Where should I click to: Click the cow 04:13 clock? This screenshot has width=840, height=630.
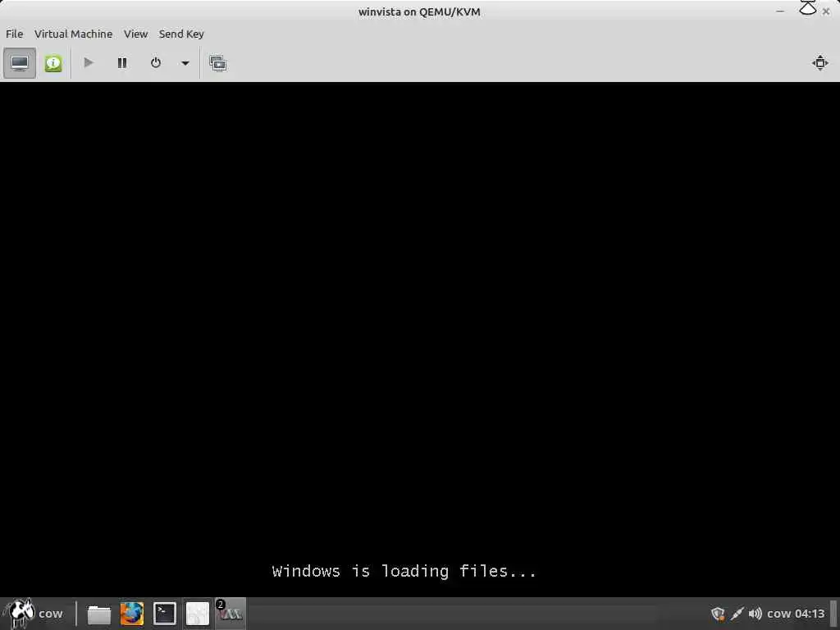(x=796, y=614)
